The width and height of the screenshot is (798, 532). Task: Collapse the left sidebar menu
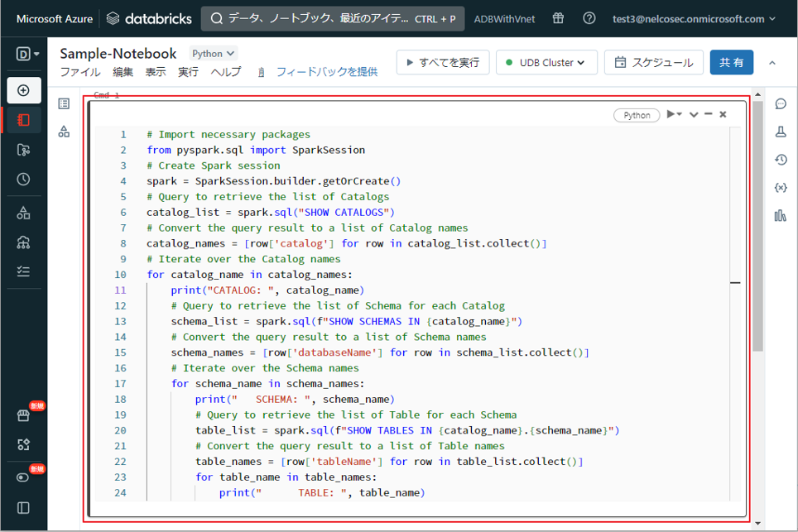23,507
